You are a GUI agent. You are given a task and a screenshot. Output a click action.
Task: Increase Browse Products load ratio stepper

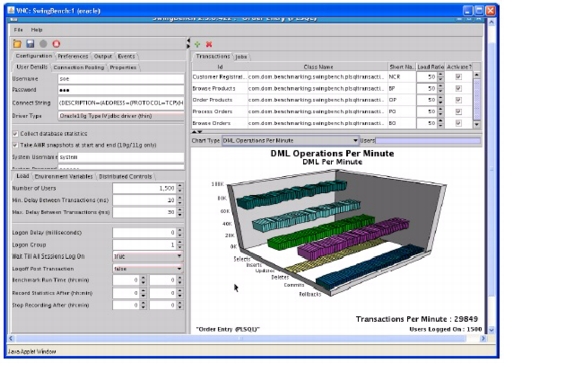point(440,87)
